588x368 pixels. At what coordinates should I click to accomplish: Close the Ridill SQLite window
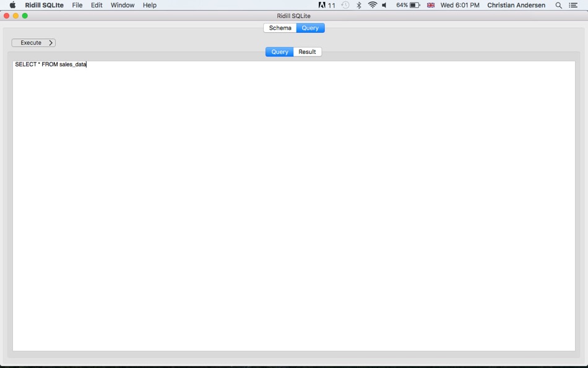tap(6, 15)
